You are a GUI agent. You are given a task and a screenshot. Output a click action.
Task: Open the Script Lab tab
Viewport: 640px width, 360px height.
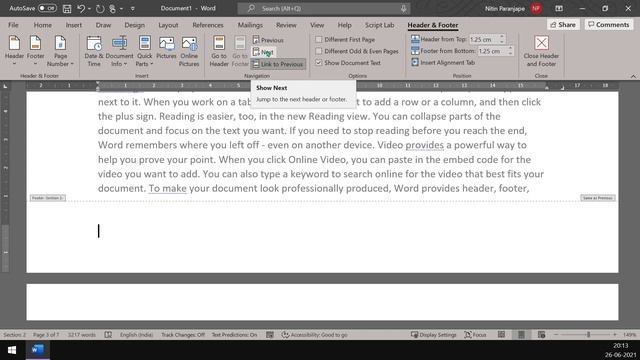click(380, 25)
